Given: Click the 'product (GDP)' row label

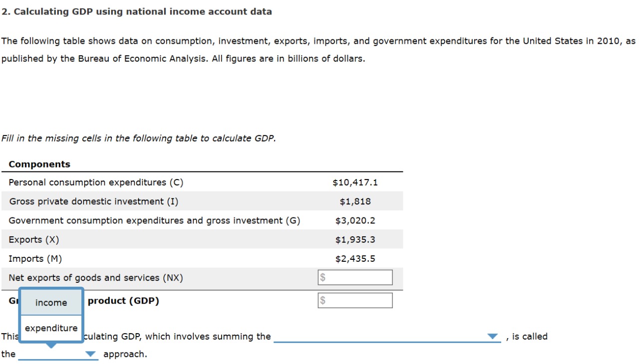Looking at the screenshot, I should coord(123,301).
